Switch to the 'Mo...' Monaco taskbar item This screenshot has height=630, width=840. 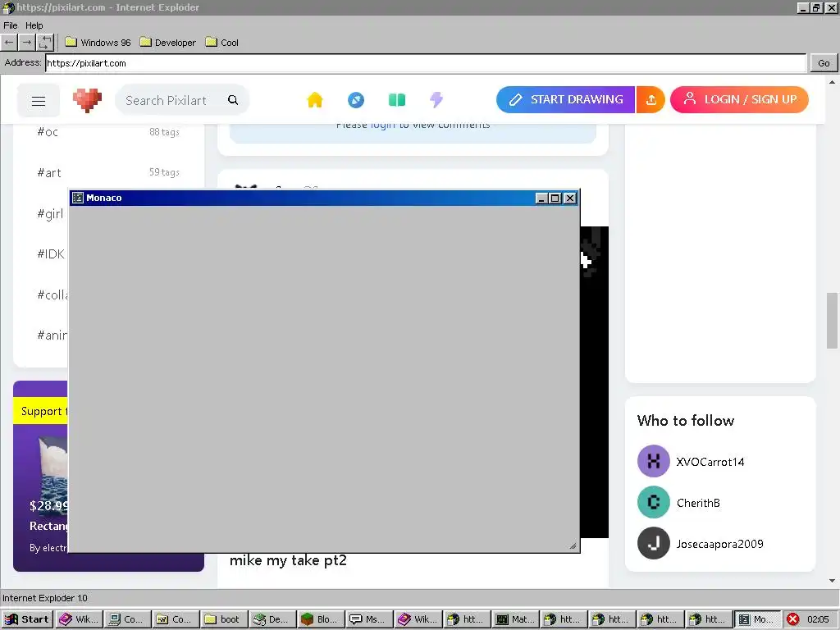(x=756, y=619)
